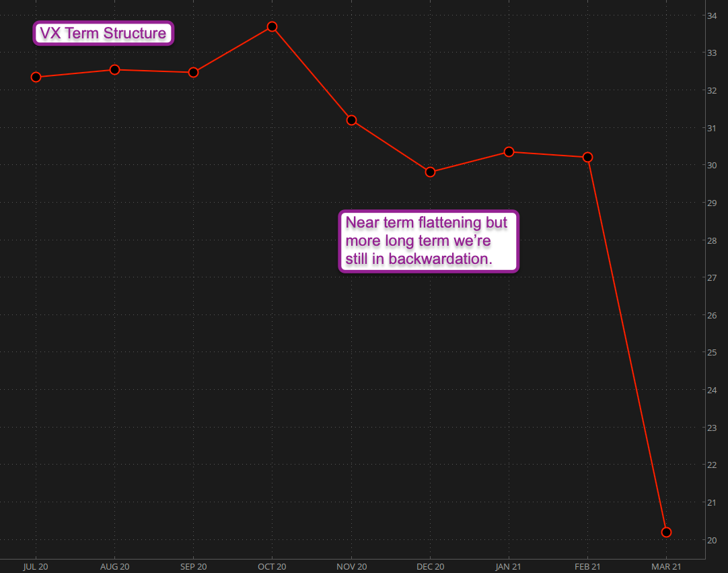728x573 pixels.
Task: Click the 'OCT 20' x-axis label
Action: click(272, 566)
